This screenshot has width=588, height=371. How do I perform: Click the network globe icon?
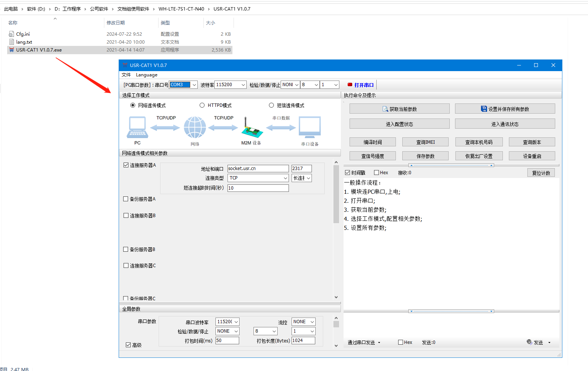[x=195, y=127]
